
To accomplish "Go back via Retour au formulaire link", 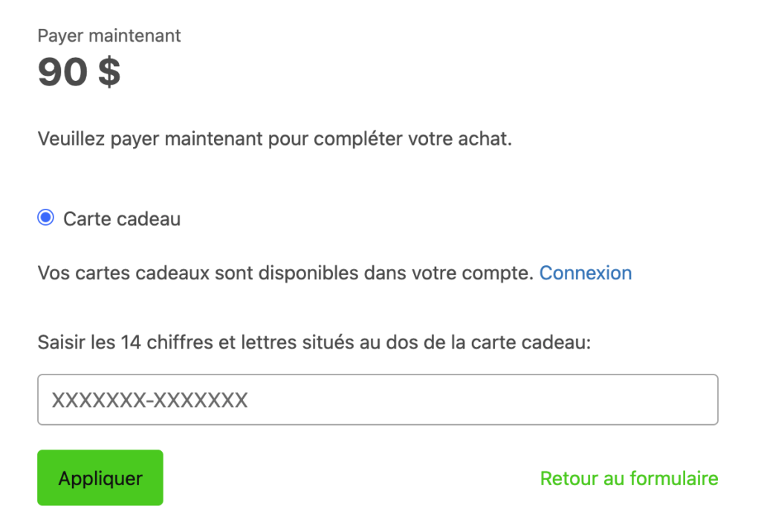I will [x=628, y=479].
